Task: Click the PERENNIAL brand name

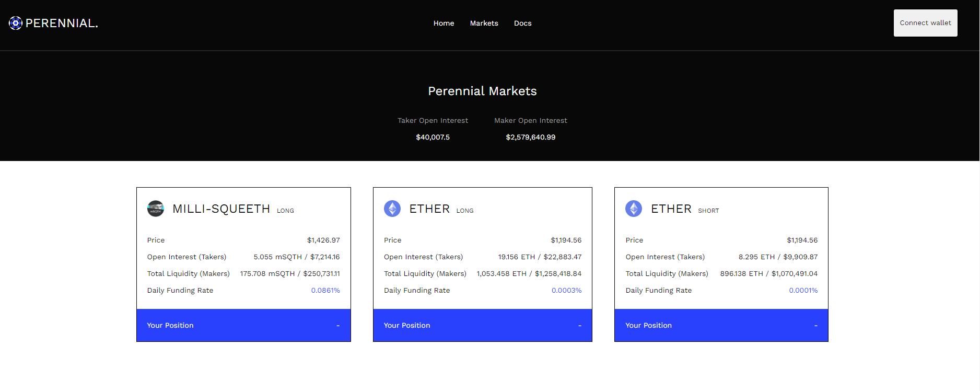Action: pos(62,23)
